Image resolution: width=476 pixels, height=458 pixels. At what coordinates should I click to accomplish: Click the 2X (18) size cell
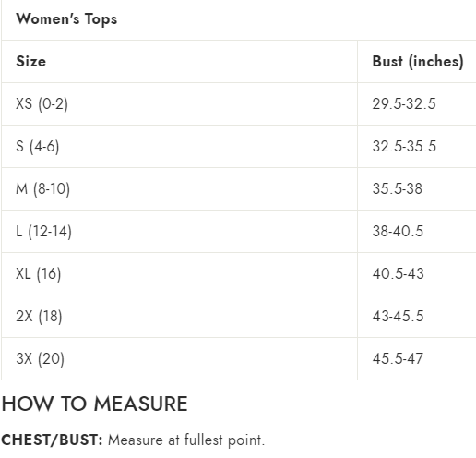[39, 316]
